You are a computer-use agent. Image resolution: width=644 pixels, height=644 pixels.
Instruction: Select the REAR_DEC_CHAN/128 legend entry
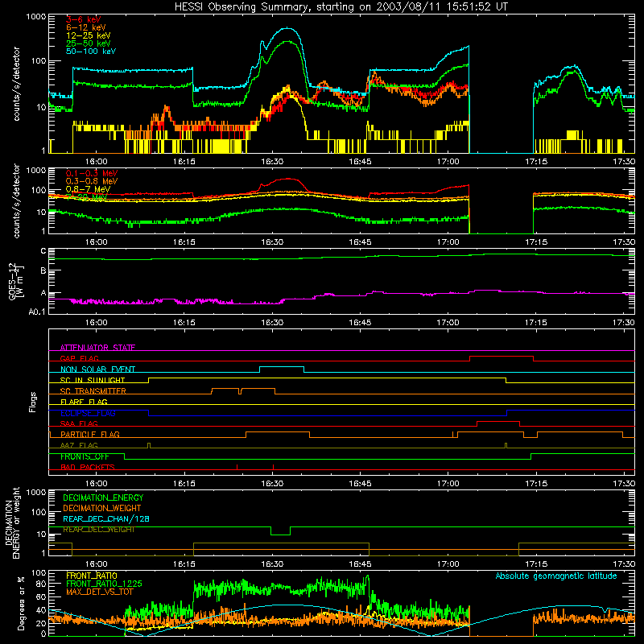[106, 518]
